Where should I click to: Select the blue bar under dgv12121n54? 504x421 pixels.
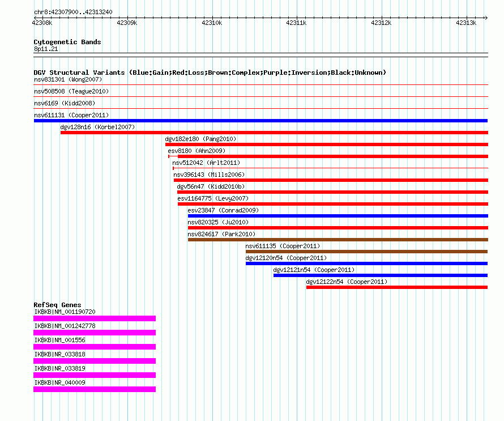pyautogui.click(x=381, y=275)
